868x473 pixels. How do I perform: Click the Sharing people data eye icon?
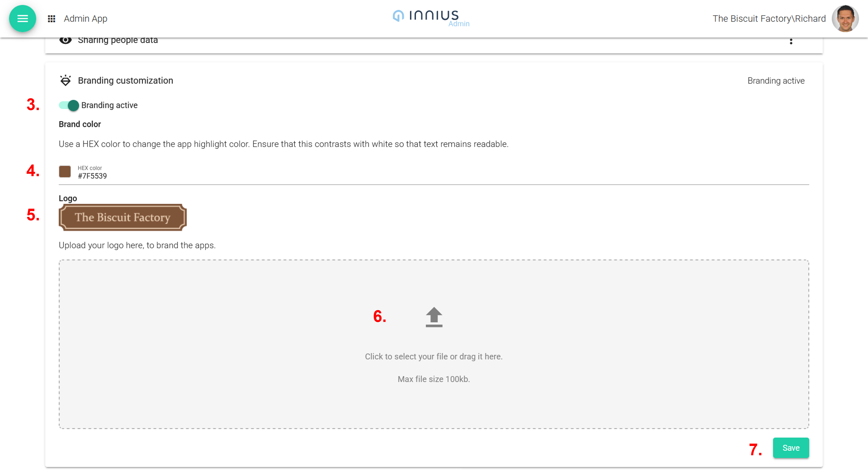[x=65, y=40]
